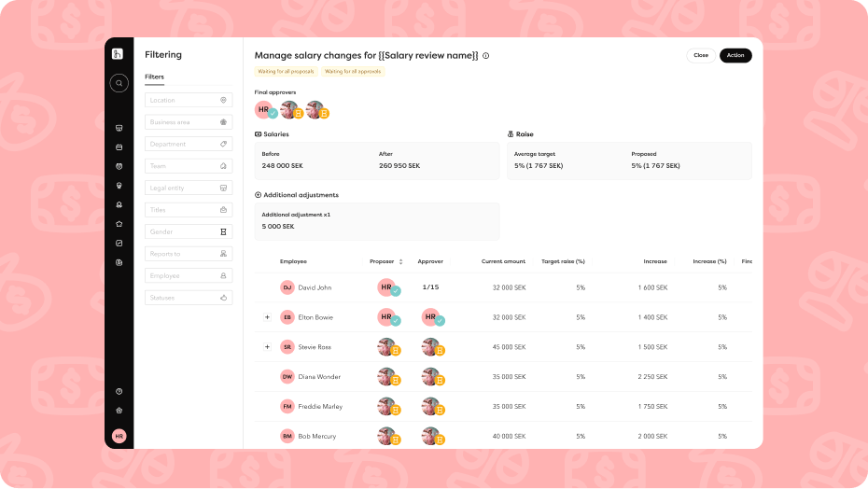
Task: Click the Close button
Action: [x=701, y=55]
